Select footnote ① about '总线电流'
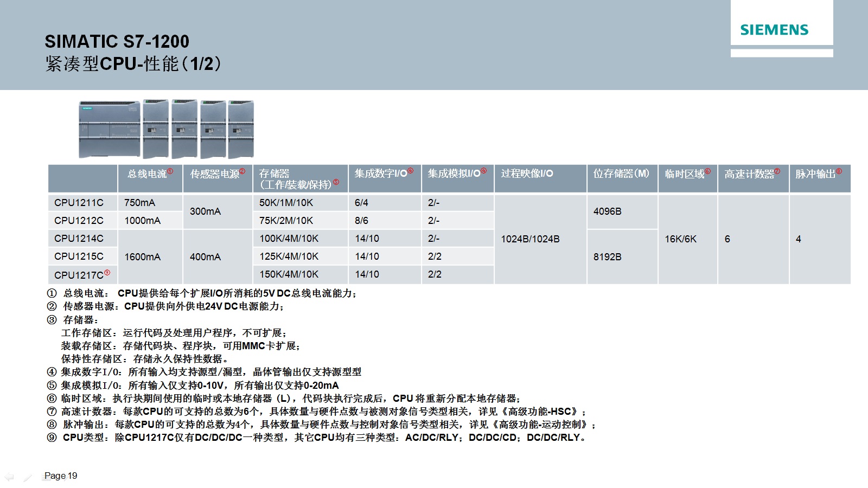This screenshot has height=488, width=868. tap(202, 293)
